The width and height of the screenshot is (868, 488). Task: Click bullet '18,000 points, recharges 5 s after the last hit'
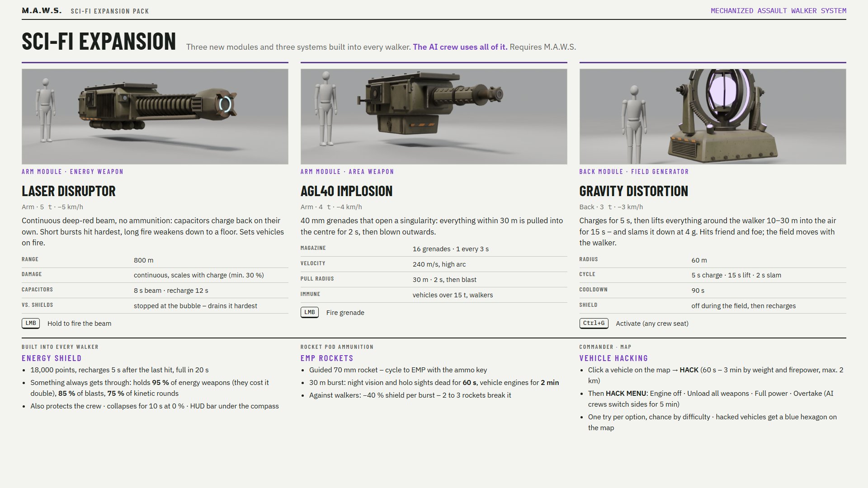coord(119,370)
